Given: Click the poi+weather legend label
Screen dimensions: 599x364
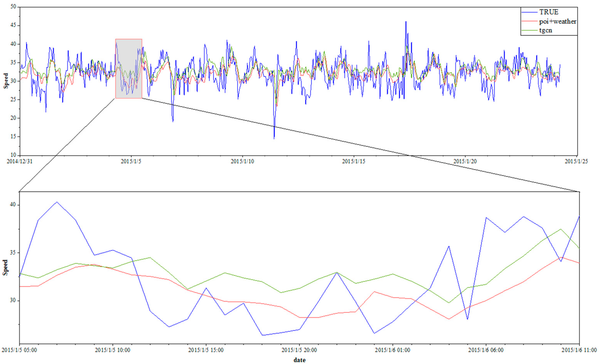Looking at the screenshot, I should 558,21.
